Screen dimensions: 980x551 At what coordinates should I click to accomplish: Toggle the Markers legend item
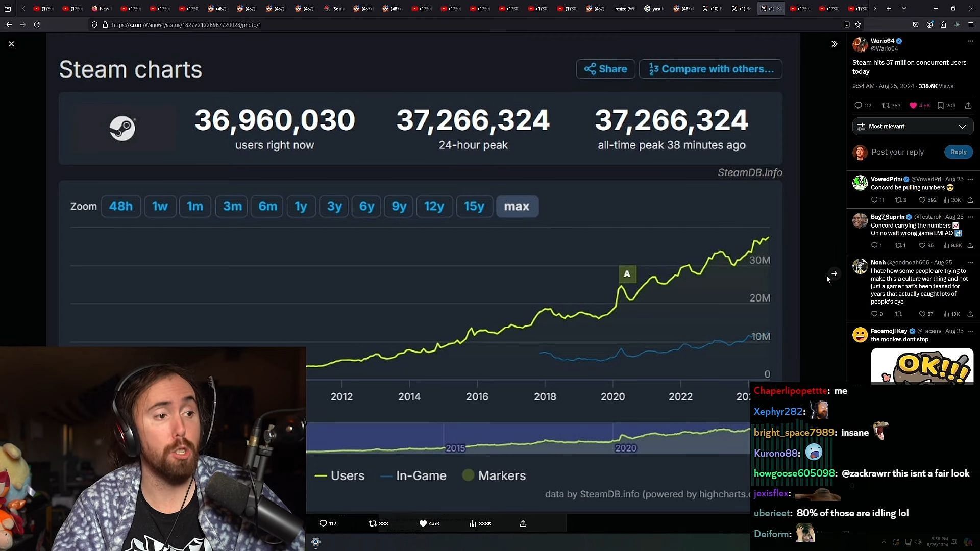494,476
